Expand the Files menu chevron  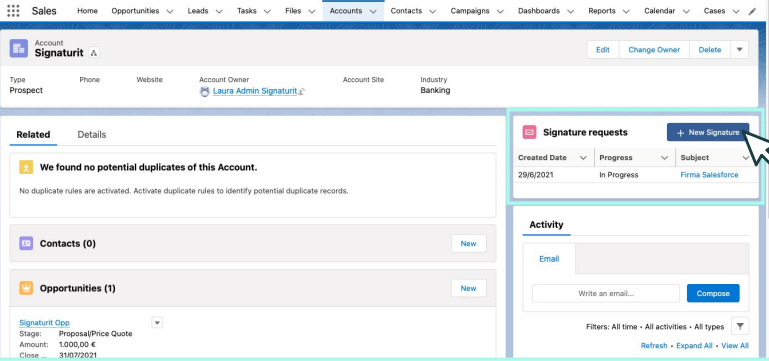coord(312,11)
